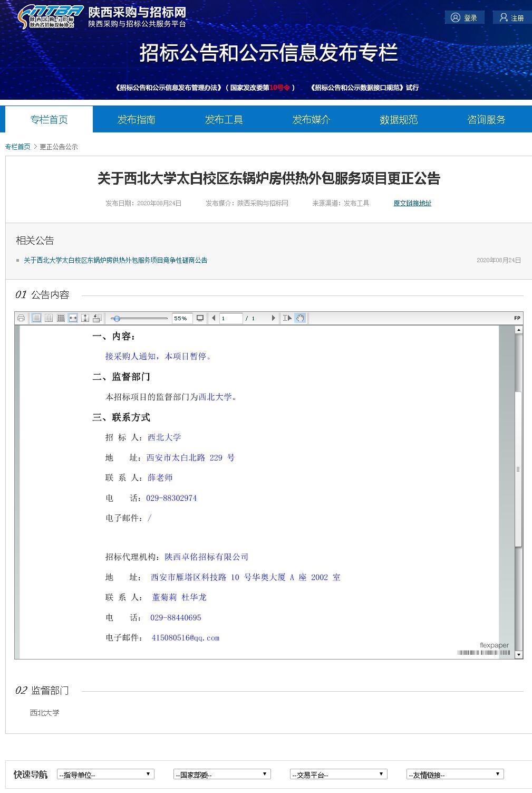The image size is (532, 793).
Task: Switch to single page view mode
Action: [36, 318]
